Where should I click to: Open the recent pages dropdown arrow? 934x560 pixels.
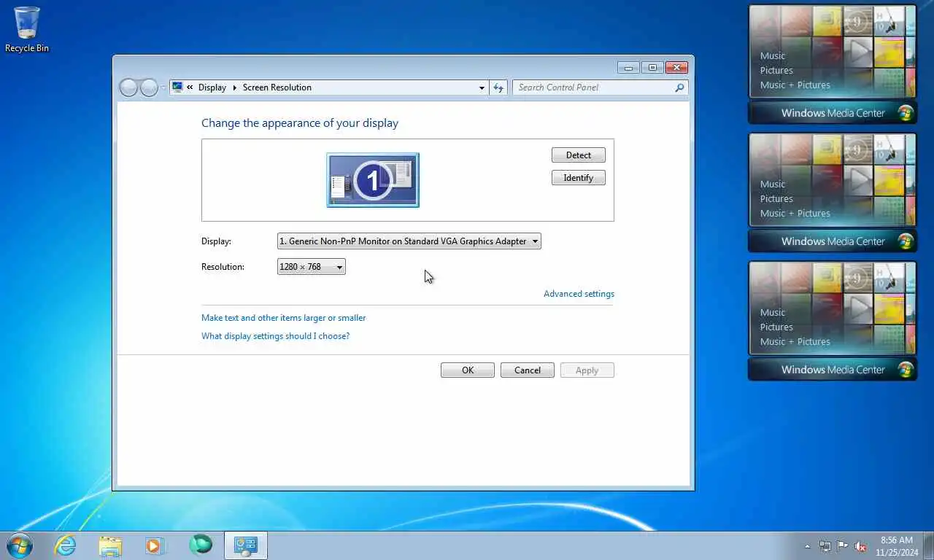click(163, 87)
